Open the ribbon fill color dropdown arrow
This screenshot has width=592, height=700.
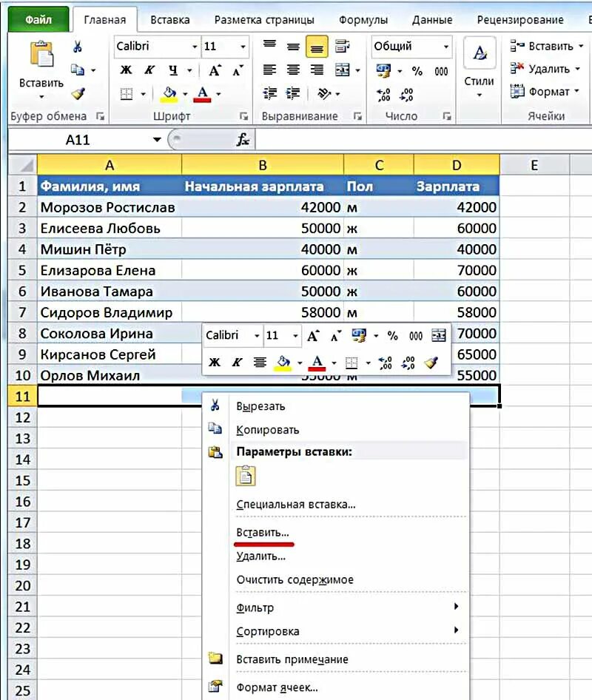point(185,94)
